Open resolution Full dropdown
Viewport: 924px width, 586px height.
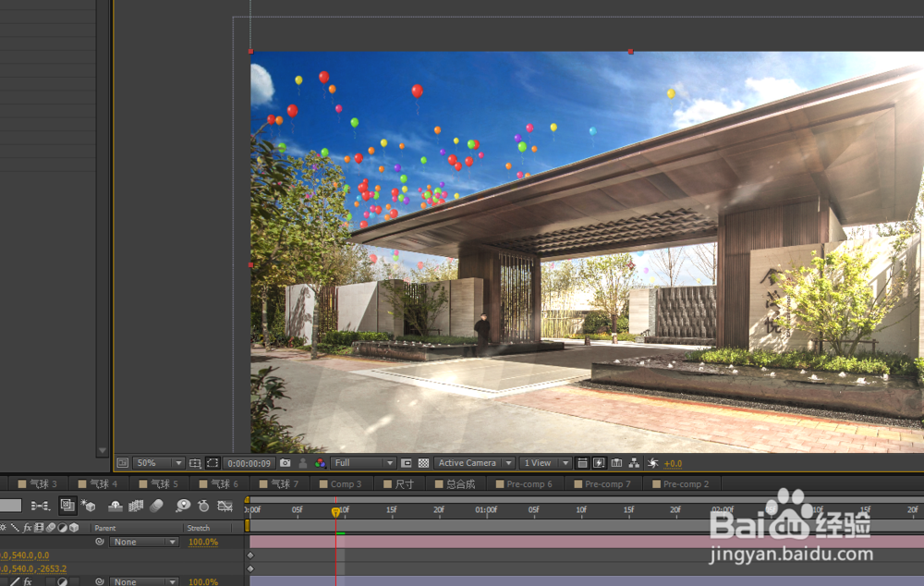[363, 463]
